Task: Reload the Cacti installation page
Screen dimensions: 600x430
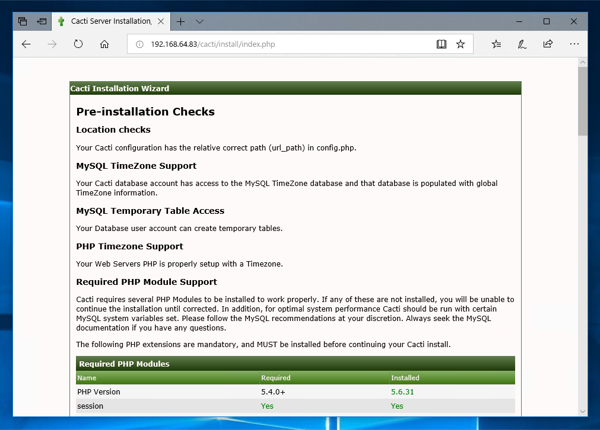Action: point(78,44)
